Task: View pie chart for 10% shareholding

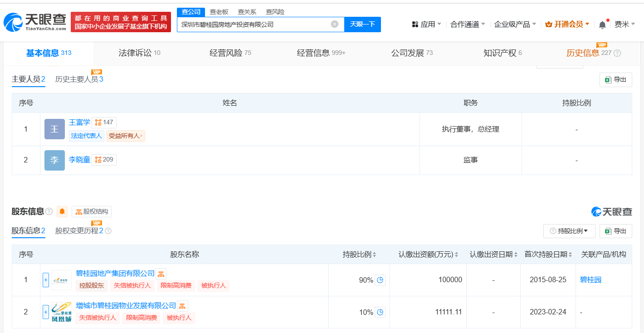Action: pos(380,312)
